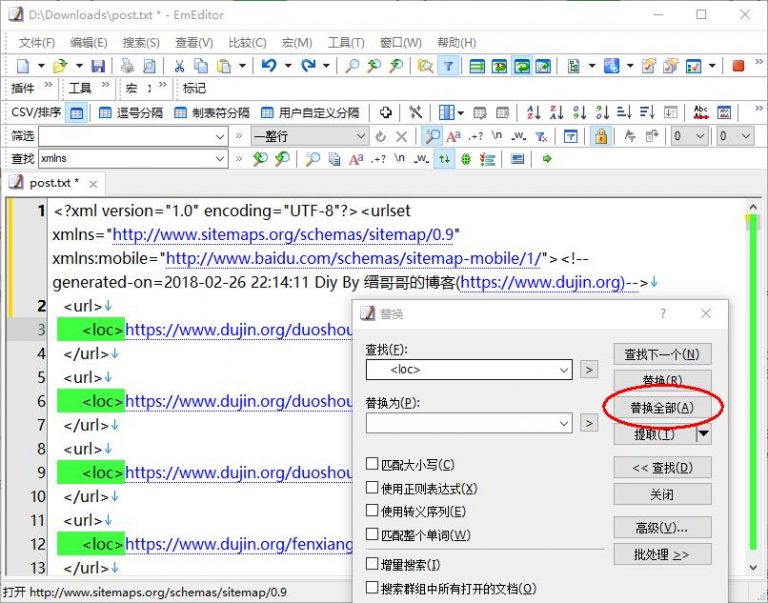Click the red stop/record macro icon

point(738,66)
